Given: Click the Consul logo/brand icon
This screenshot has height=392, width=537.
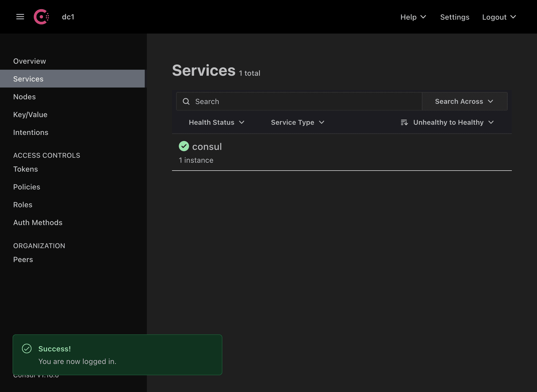Looking at the screenshot, I should [42, 17].
